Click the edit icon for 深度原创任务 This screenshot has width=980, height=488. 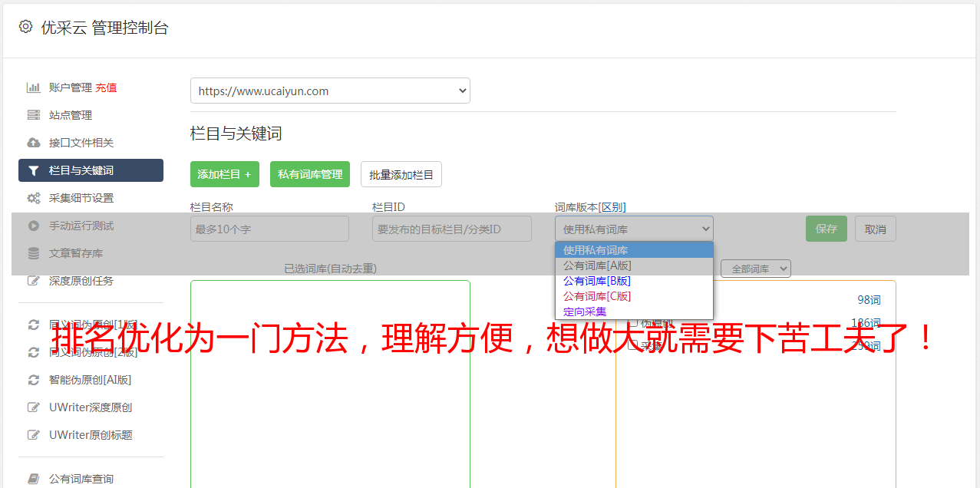(x=34, y=281)
